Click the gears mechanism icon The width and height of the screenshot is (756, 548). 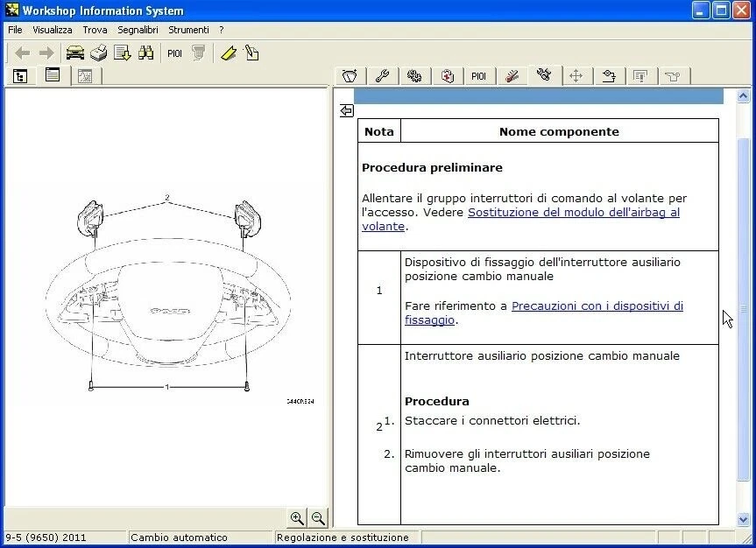click(414, 75)
